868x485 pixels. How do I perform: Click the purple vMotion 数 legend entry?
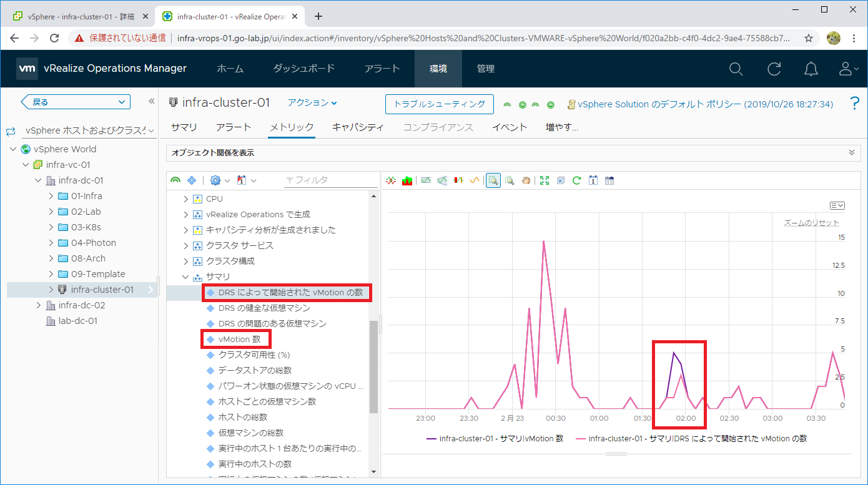[x=495, y=439]
